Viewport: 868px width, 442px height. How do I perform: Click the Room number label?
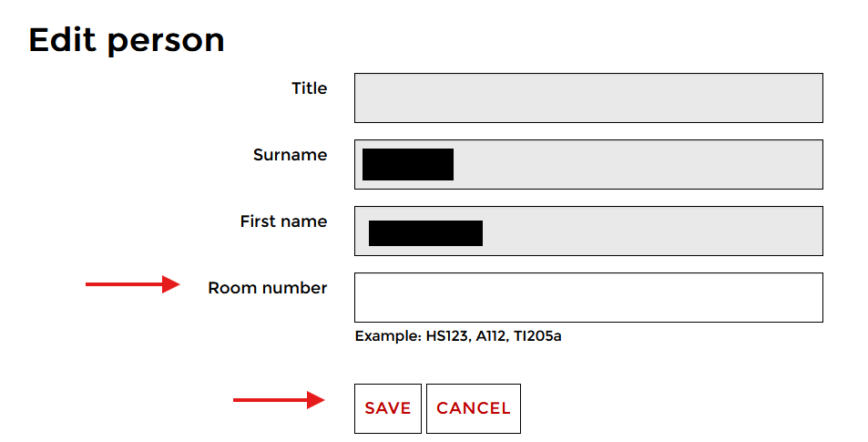267,288
